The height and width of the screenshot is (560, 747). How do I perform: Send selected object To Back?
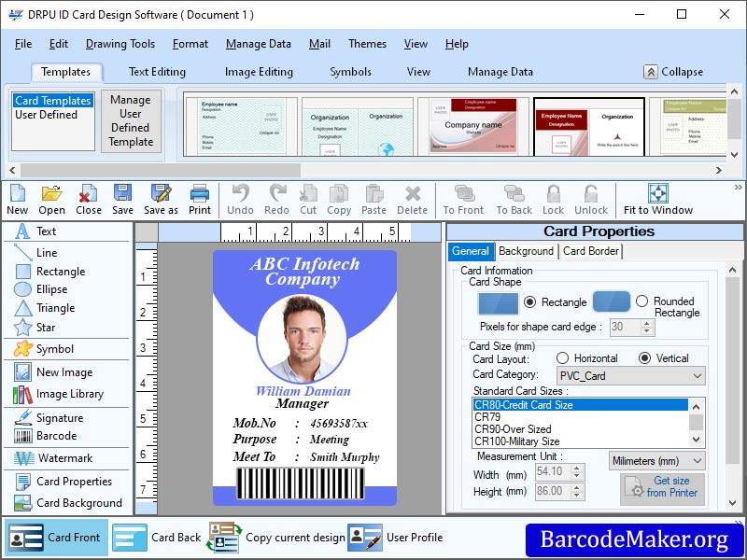(513, 199)
